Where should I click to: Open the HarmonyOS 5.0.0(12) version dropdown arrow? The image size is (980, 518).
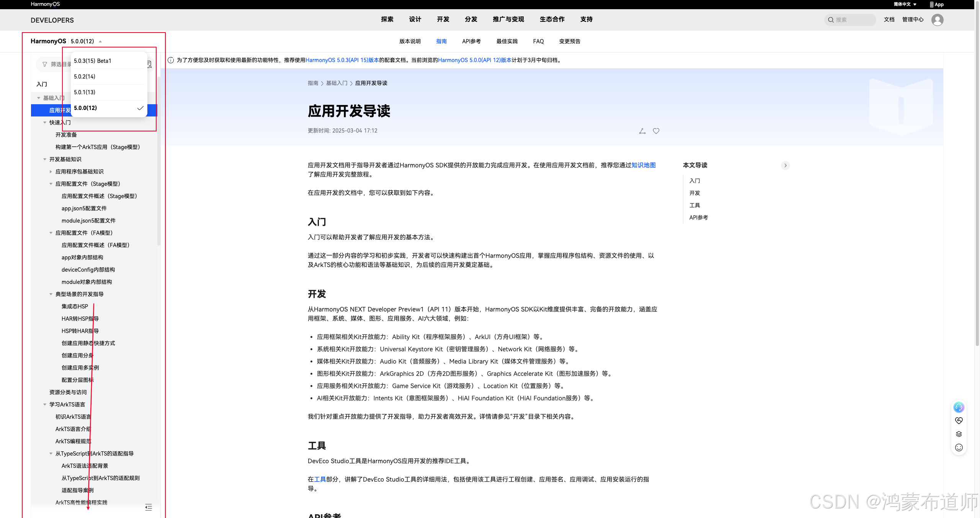100,41
